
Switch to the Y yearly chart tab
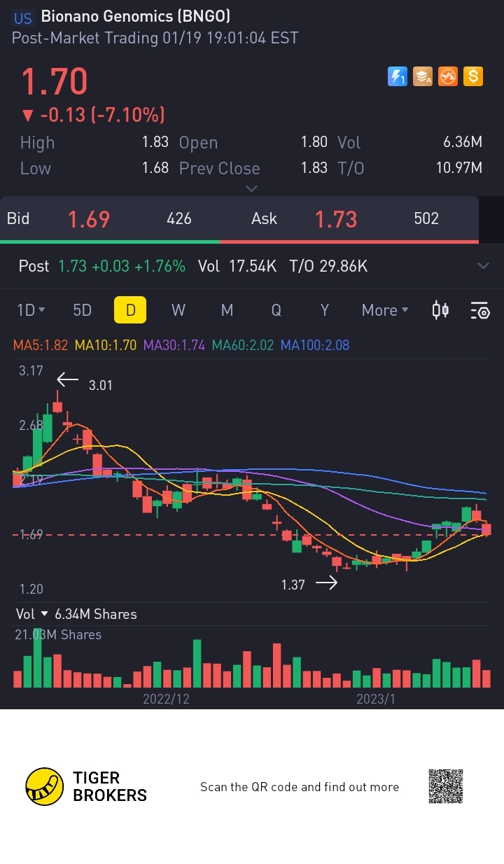pos(324,309)
